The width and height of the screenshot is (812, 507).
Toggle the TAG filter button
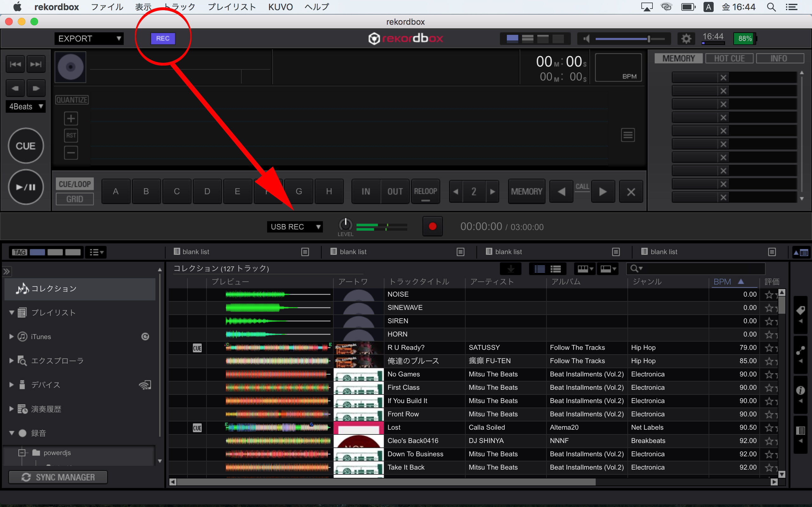(x=19, y=252)
